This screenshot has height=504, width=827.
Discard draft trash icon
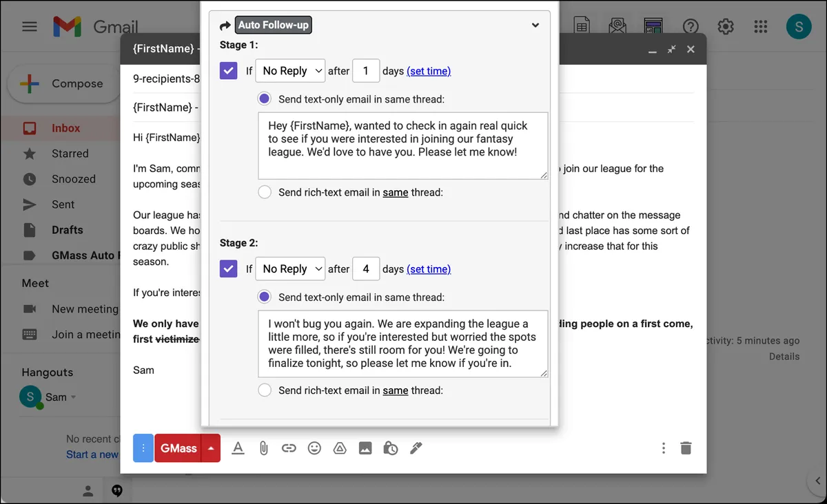[x=686, y=448]
